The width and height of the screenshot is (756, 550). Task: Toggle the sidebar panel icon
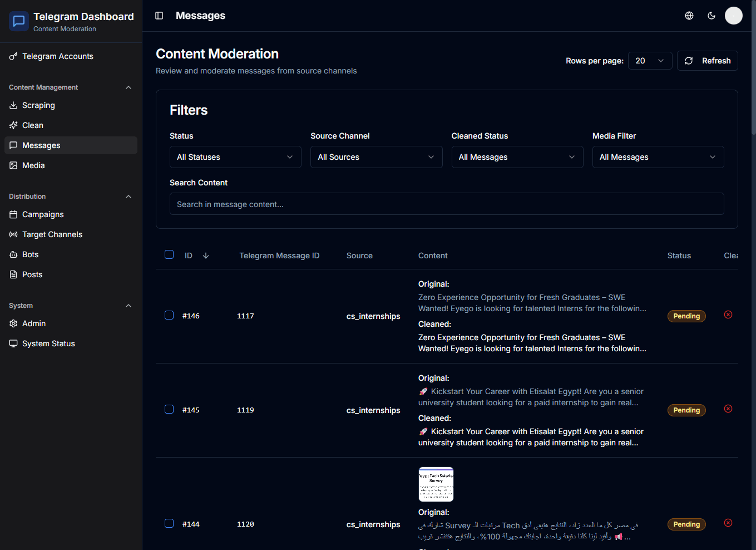tap(159, 16)
